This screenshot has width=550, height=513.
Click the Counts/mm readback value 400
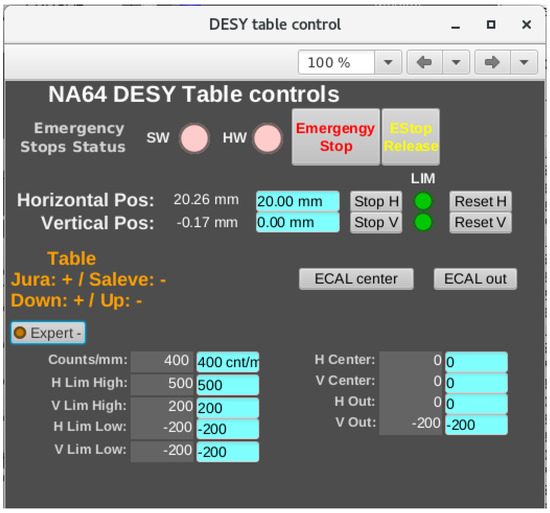tap(162, 361)
